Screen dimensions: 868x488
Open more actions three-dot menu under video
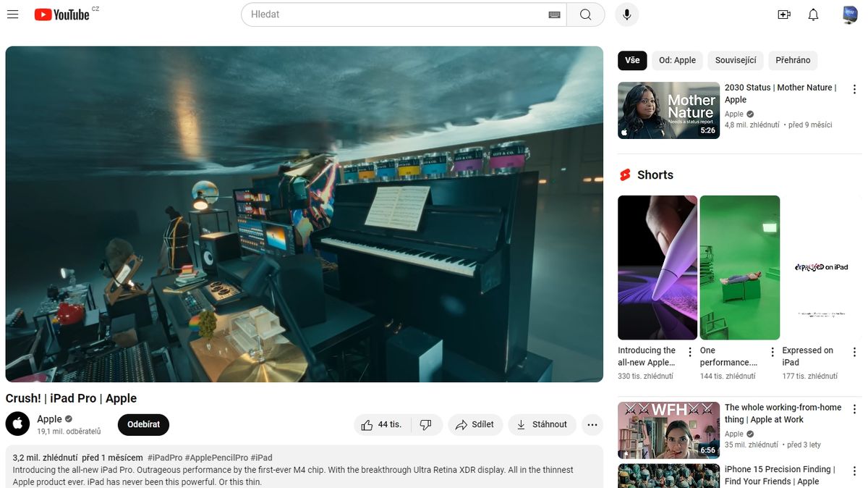pos(592,425)
